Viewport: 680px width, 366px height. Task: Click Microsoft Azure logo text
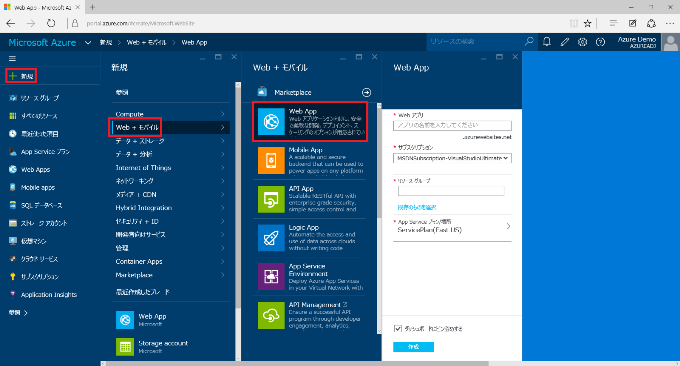42,42
